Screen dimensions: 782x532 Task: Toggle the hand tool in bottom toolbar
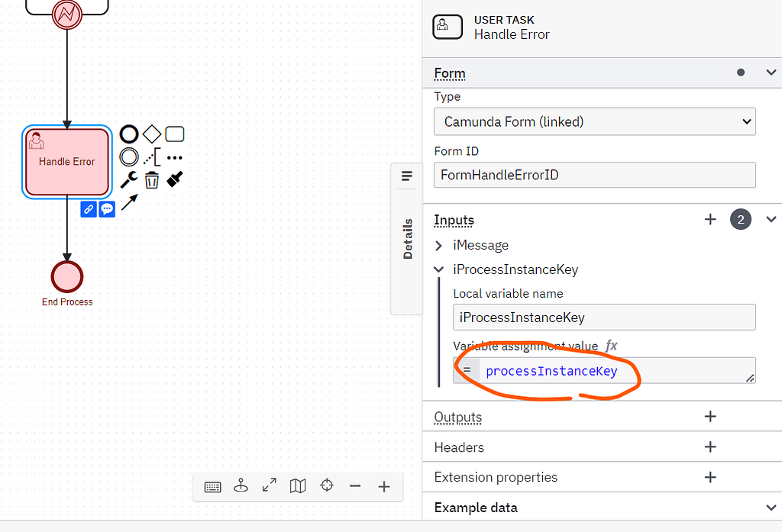(x=241, y=486)
